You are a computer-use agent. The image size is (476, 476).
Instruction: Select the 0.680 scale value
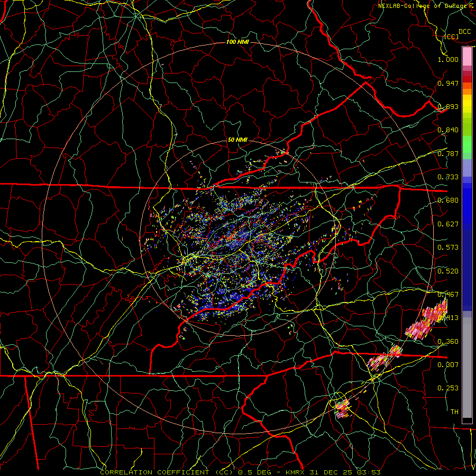coord(448,200)
